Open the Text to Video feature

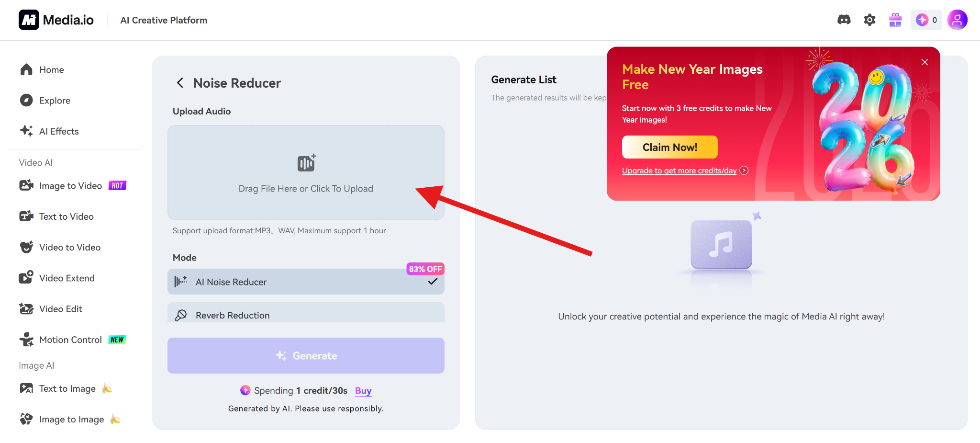click(66, 216)
